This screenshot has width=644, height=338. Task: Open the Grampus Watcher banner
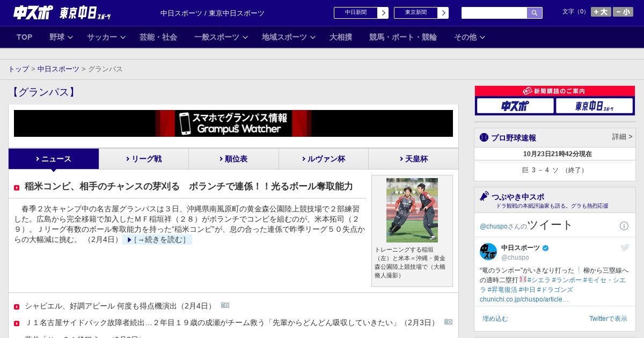click(233, 123)
